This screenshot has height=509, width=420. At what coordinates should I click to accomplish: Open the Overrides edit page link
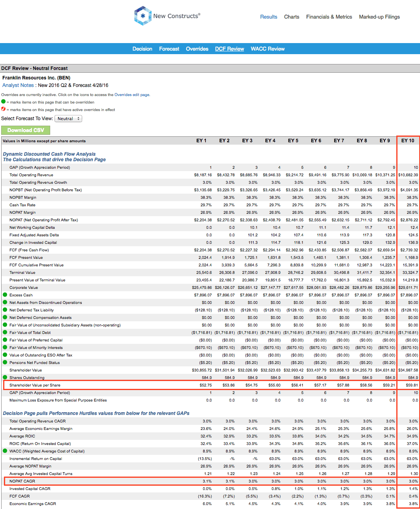pyautogui.click(x=132, y=95)
